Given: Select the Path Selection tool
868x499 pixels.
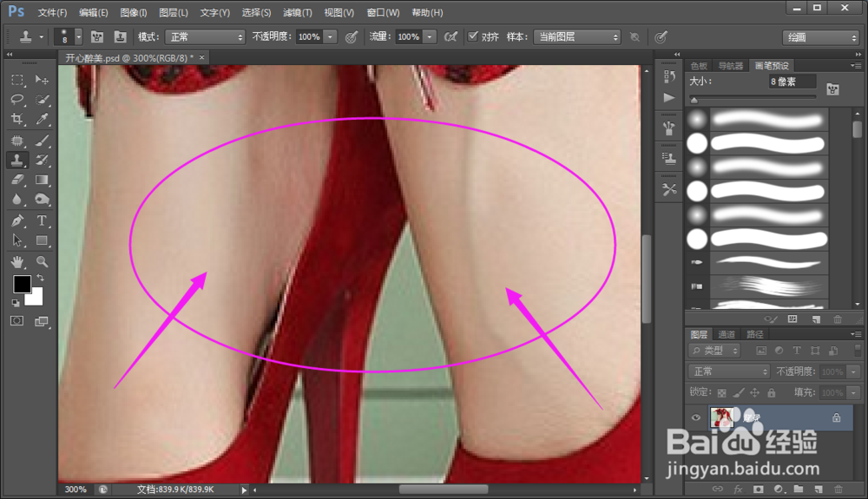Looking at the screenshot, I should [17, 240].
